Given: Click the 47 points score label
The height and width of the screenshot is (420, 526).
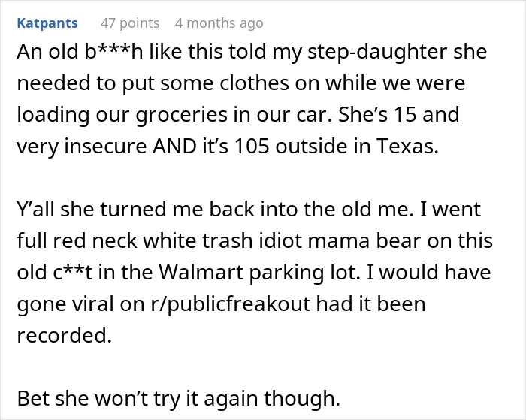Looking at the screenshot, I should pos(130,23).
